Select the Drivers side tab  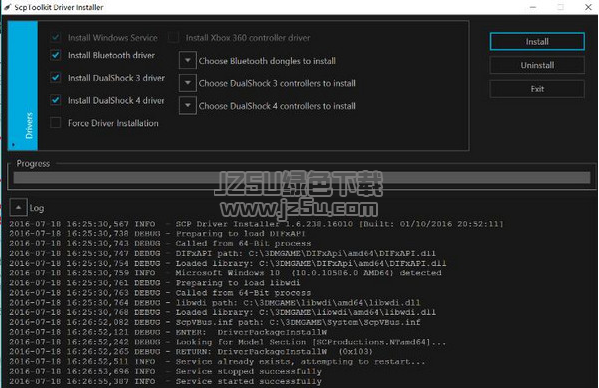click(x=23, y=86)
